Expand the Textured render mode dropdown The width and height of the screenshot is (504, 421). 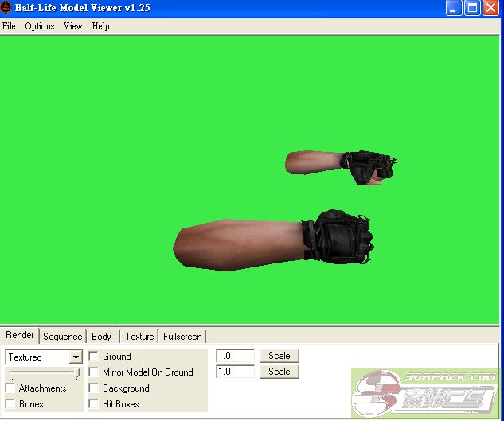[76, 357]
